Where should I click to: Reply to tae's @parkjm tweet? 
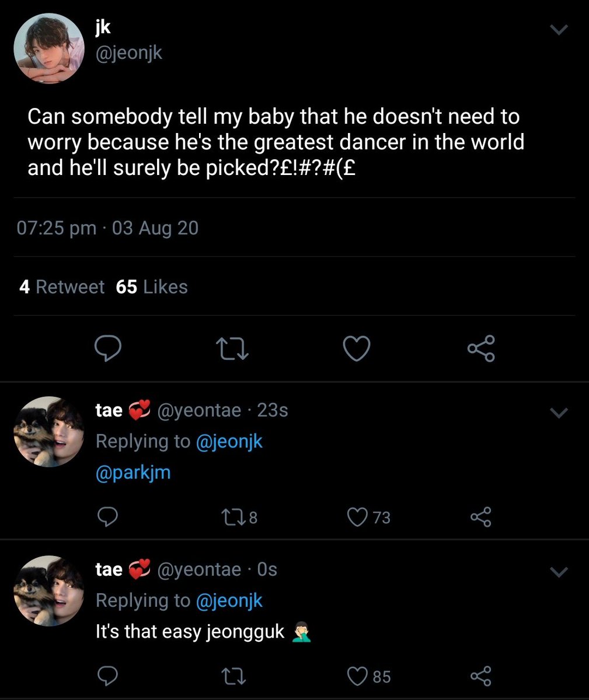[x=107, y=517]
